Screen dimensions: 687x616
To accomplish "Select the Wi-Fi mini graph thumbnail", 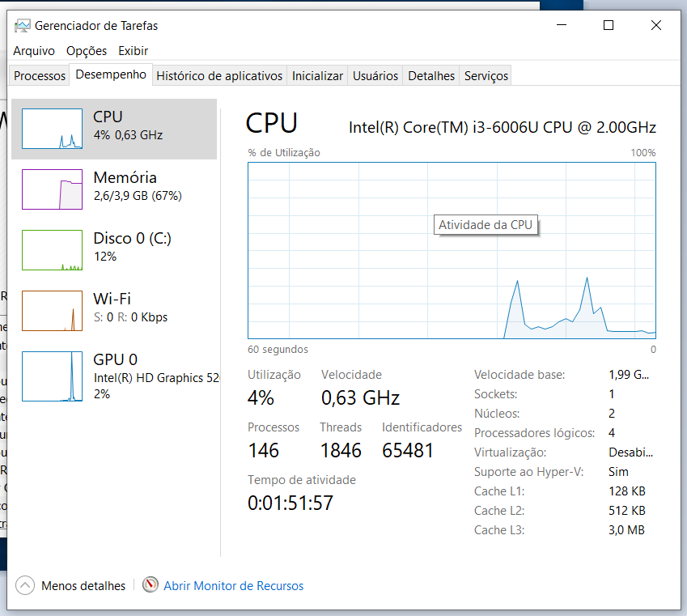I will pyautogui.click(x=52, y=311).
